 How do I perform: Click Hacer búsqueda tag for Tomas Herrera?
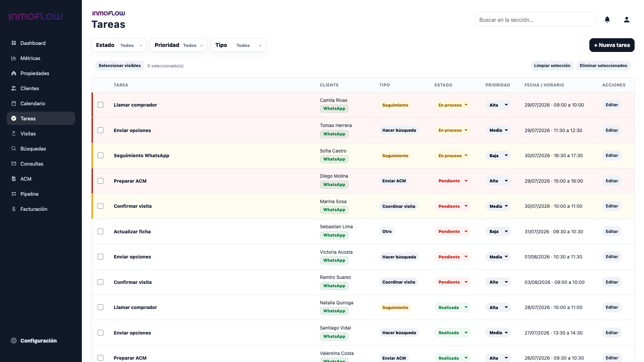tap(399, 130)
